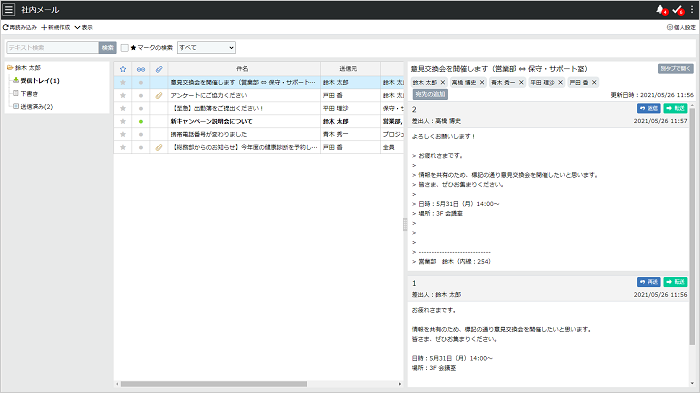Click sender 青木 秀一 in the mail list

335,134
